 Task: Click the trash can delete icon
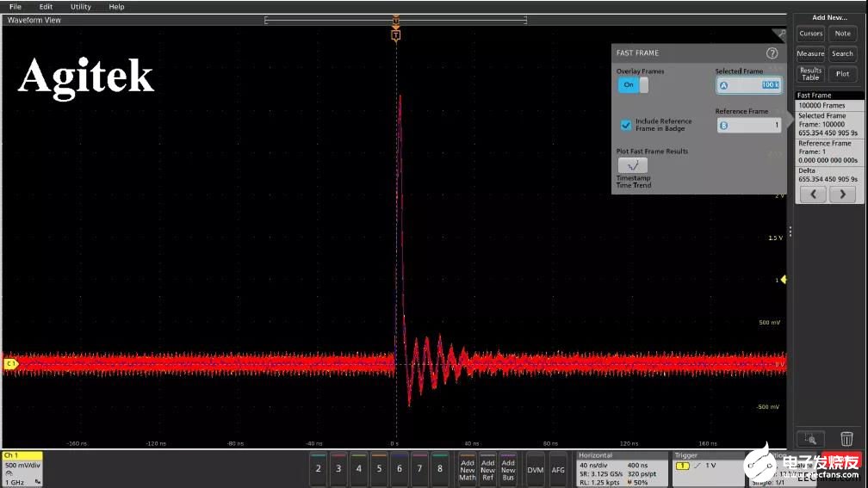846,439
